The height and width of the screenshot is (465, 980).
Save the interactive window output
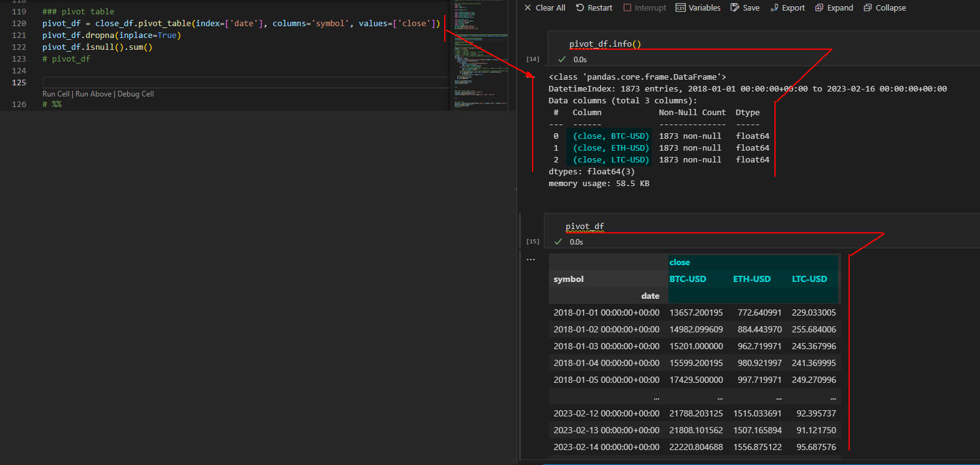tap(745, 7)
